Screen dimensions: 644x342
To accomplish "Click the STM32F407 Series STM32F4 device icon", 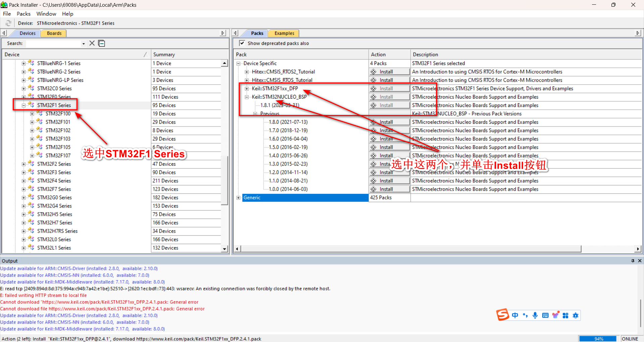I will (31, 180).
